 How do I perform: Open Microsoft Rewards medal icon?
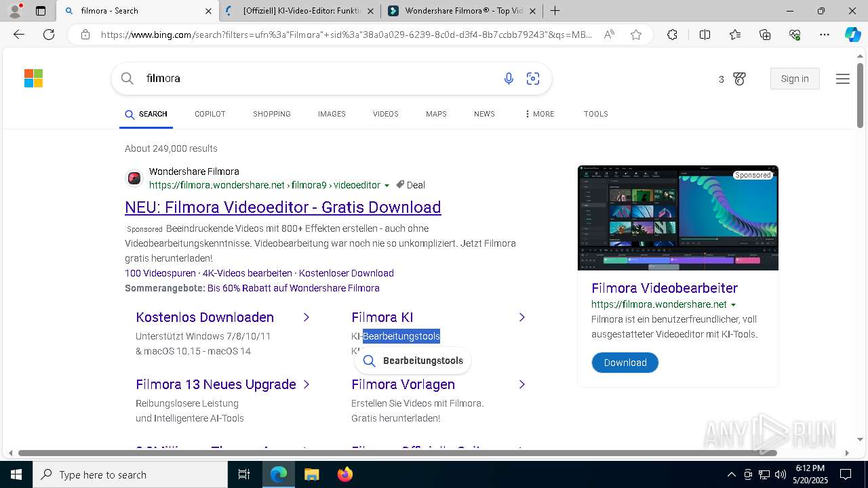click(x=739, y=79)
